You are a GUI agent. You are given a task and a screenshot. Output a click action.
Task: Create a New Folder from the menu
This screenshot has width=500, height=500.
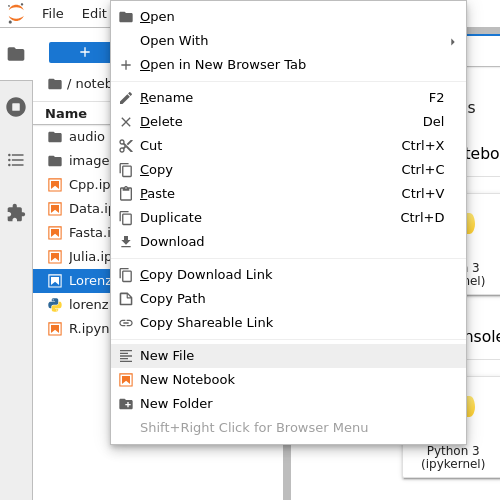tap(288, 404)
